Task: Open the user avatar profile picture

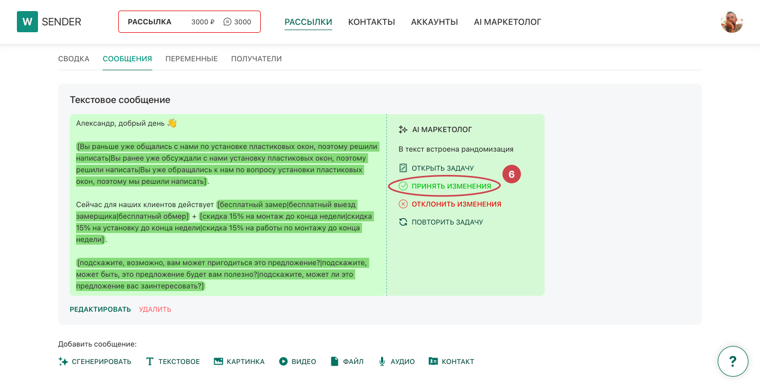Action: tap(731, 22)
